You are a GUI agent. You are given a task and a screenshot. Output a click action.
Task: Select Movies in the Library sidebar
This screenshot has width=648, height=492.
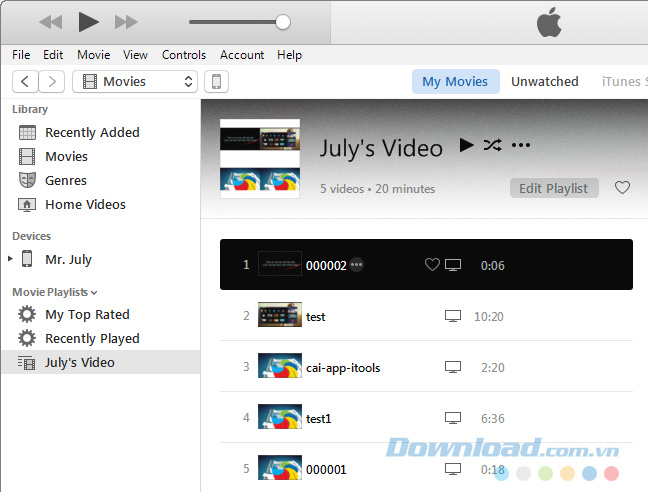tap(67, 157)
